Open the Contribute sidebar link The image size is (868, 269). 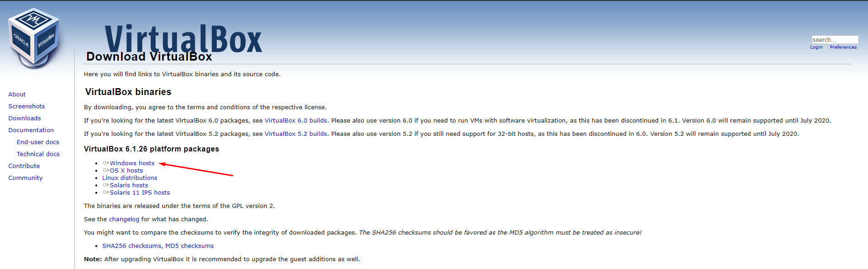point(24,166)
